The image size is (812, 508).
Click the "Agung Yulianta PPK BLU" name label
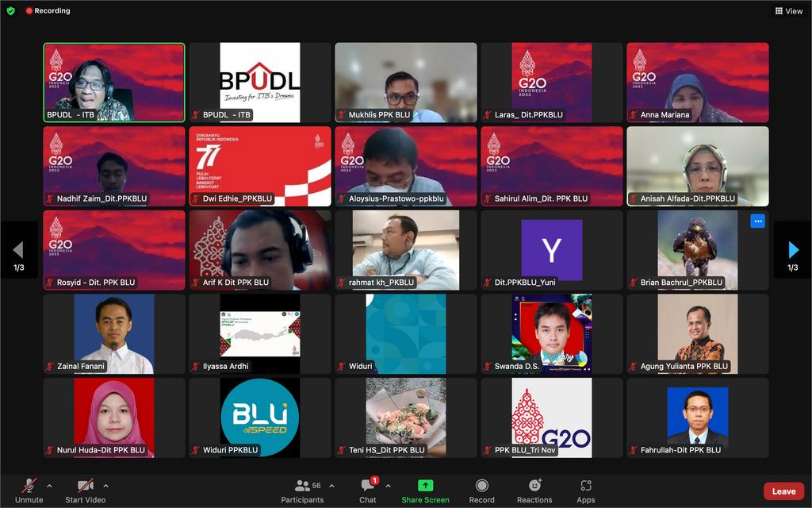pyautogui.click(x=684, y=367)
